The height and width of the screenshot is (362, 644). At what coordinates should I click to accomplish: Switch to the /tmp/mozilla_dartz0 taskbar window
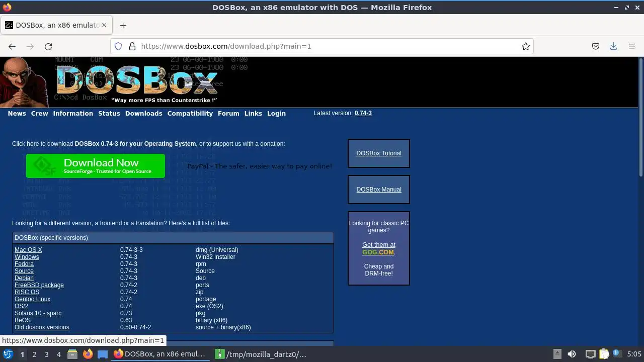click(x=262, y=354)
